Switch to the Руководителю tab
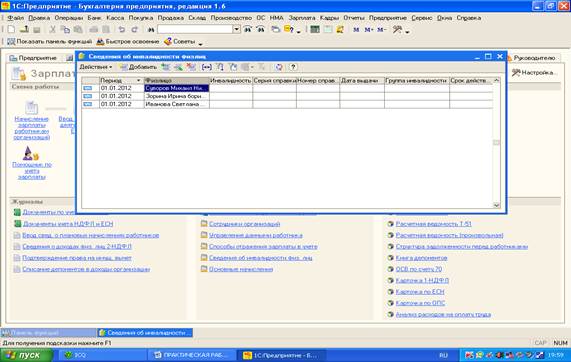This screenshot has width=571, height=362. point(534,58)
